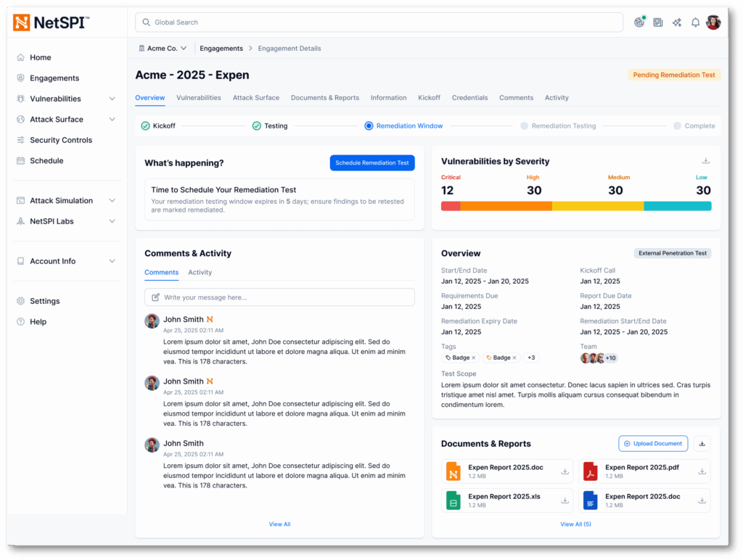Image resolution: width=743 pixels, height=560 pixels.
Task: Click the teal Low severity bar segment
Action: pos(678,206)
